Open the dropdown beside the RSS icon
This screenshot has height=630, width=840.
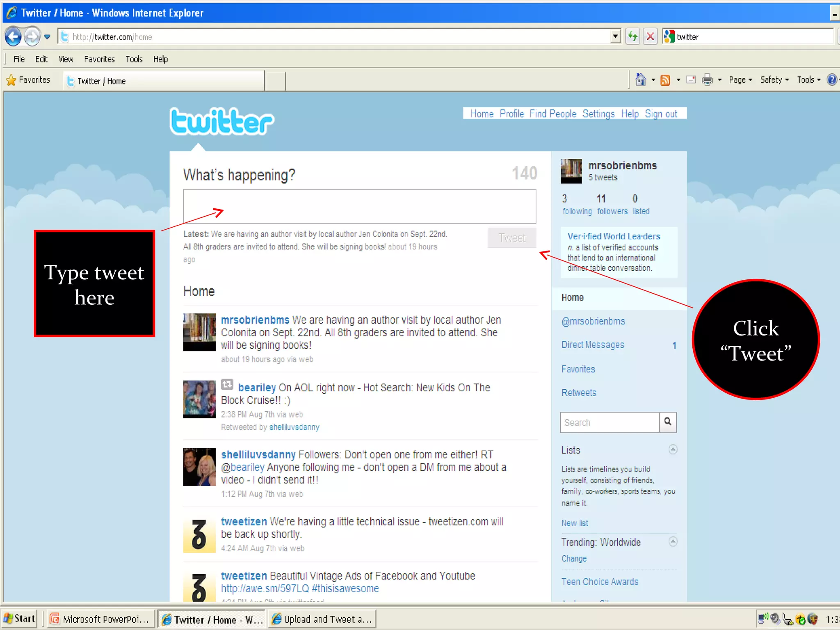pos(678,80)
